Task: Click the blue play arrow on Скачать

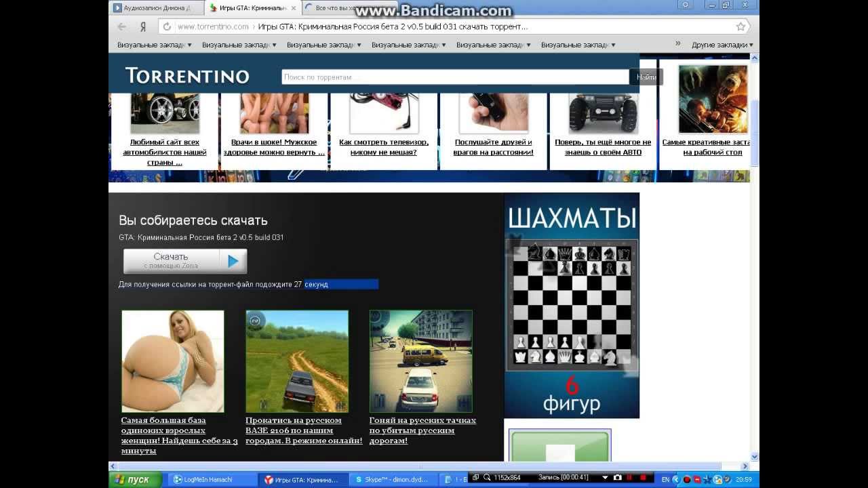Action: pos(233,261)
